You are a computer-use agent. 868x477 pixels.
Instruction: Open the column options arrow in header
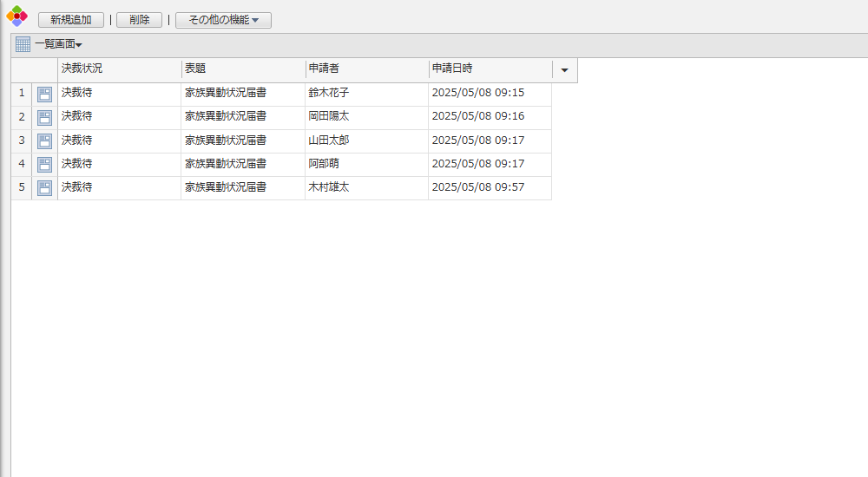coord(565,70)
